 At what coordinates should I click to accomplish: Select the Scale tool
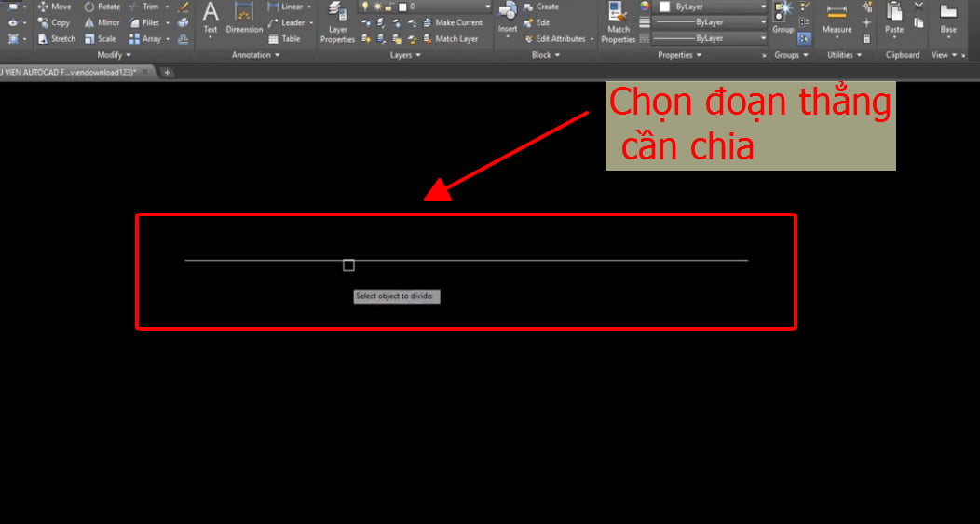coord(100,39)
